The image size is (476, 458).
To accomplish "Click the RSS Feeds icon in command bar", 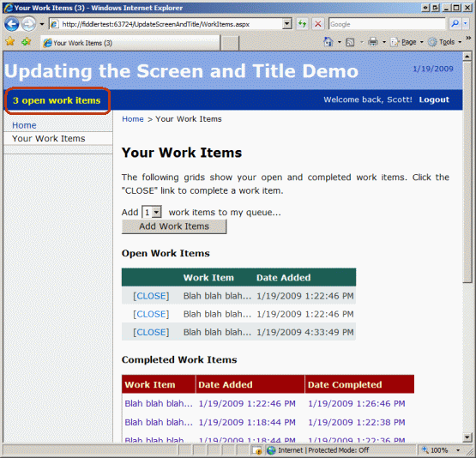I will [350, 42].
